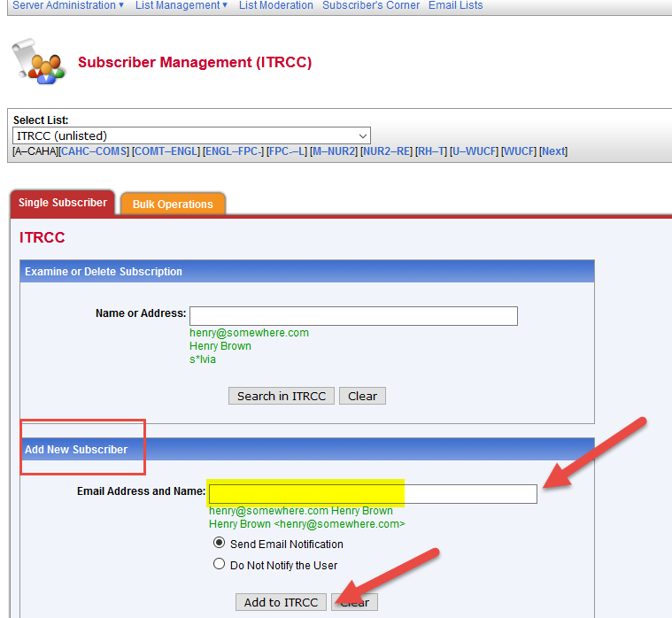The width and height of the screenshot is (672, 618).
Task: Click Add to ITRCC button
Action: (281, 602)
